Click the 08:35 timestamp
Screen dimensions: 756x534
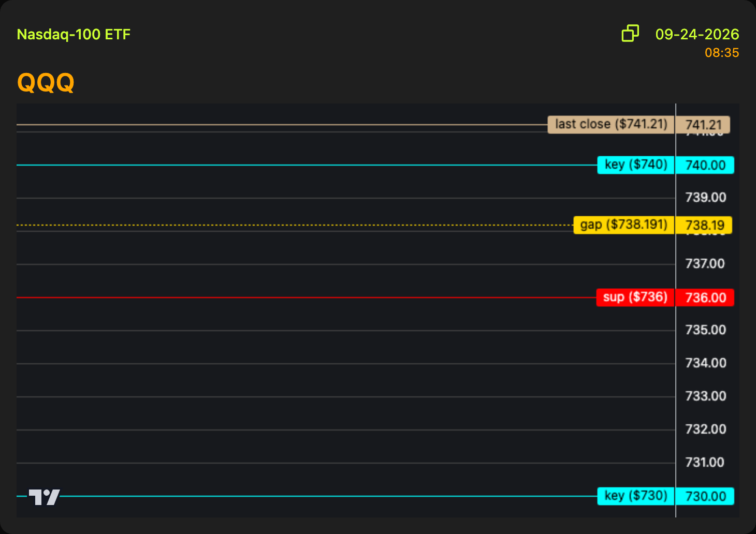point(722,53)
